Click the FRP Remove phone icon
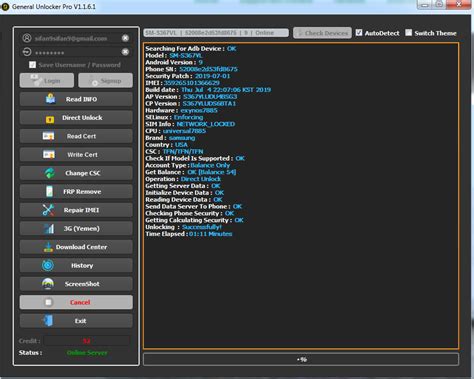Viewport: 474px width, 379px height. tap(49, 192)
